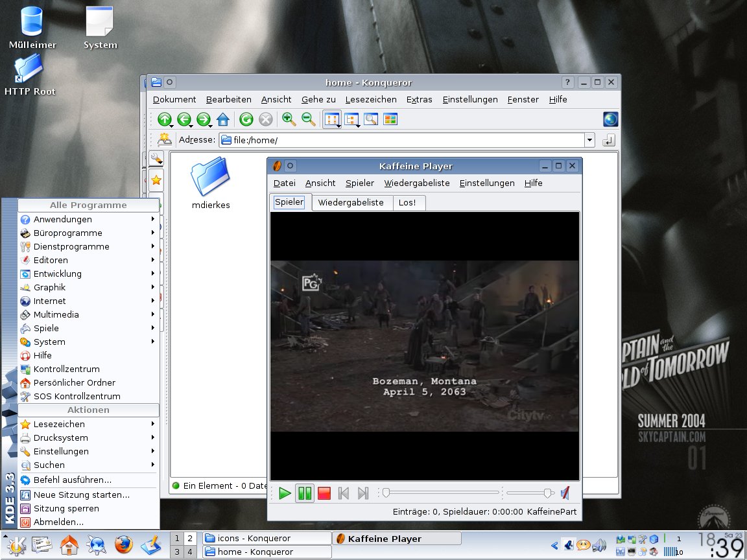Switch to virtual desktop 2

(189, 539)
